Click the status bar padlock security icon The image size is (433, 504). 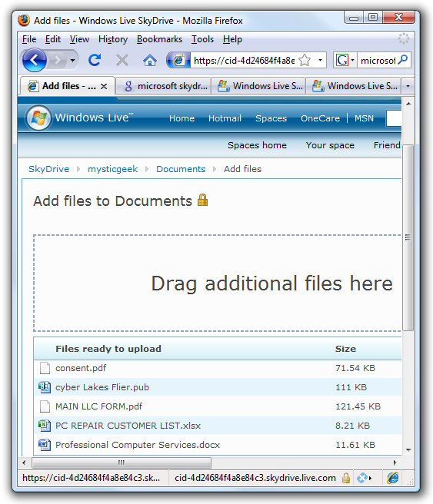(346, 478)
